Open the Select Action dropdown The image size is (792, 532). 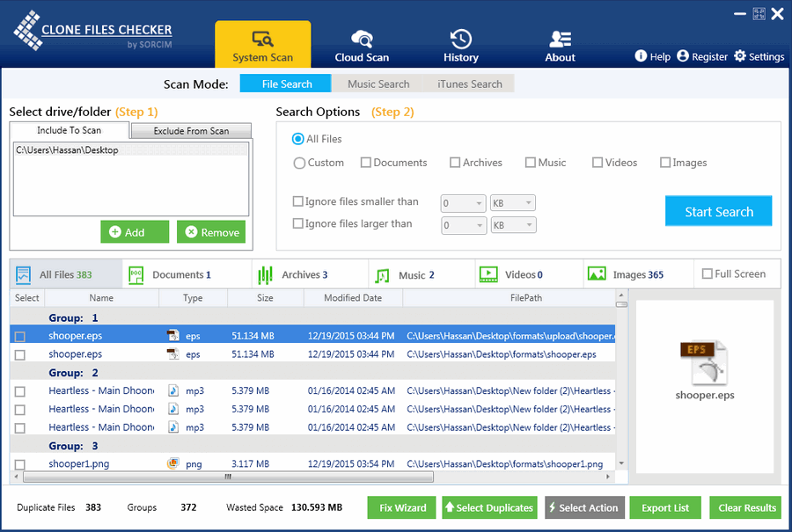coord(584,507)
